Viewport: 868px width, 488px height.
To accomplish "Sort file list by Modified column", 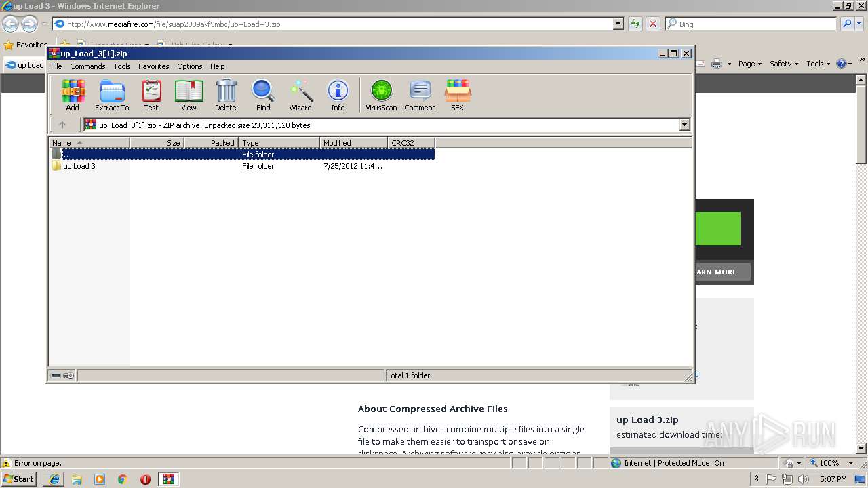I will (353, 142).
